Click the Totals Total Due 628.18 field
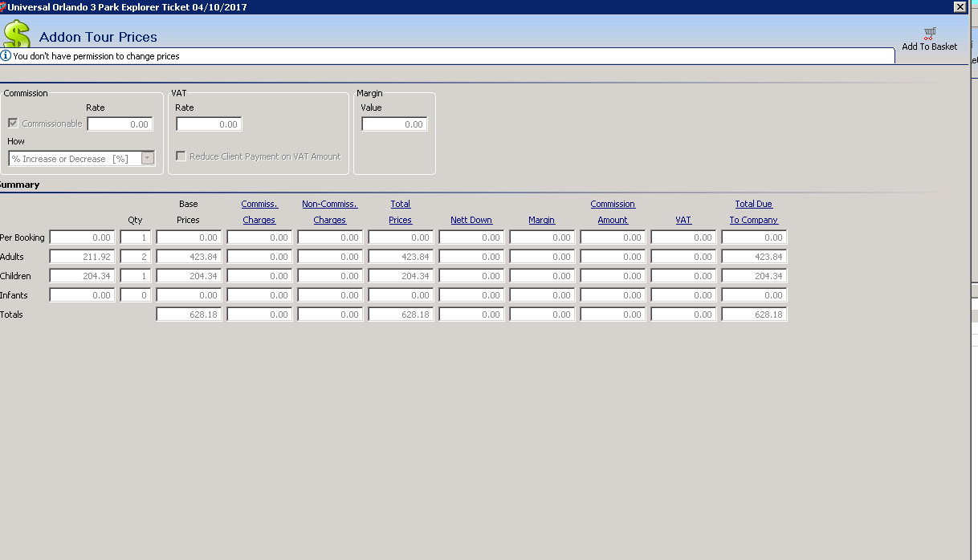The height and width of the screenshot is (560, 978). point(754,314)
